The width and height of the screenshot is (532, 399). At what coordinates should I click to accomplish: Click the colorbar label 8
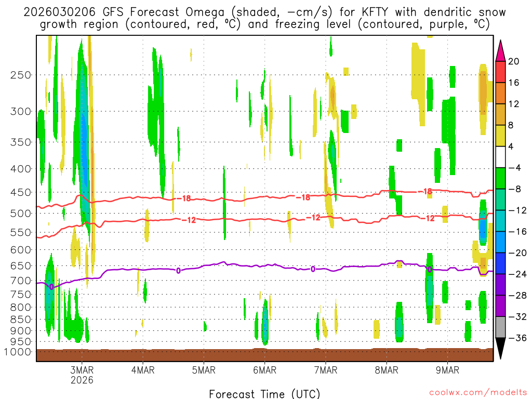[x=511, y=125]
